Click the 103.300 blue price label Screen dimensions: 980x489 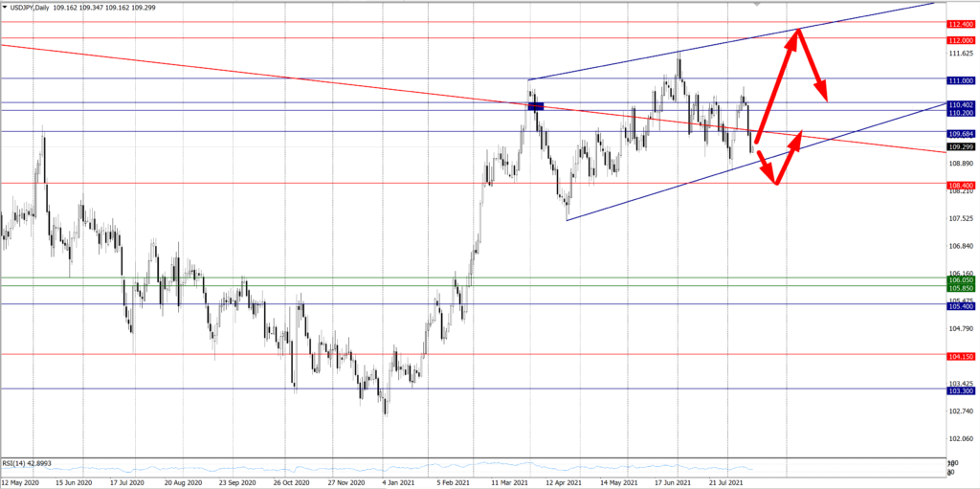pyautogui.click(x=960, y=390)
